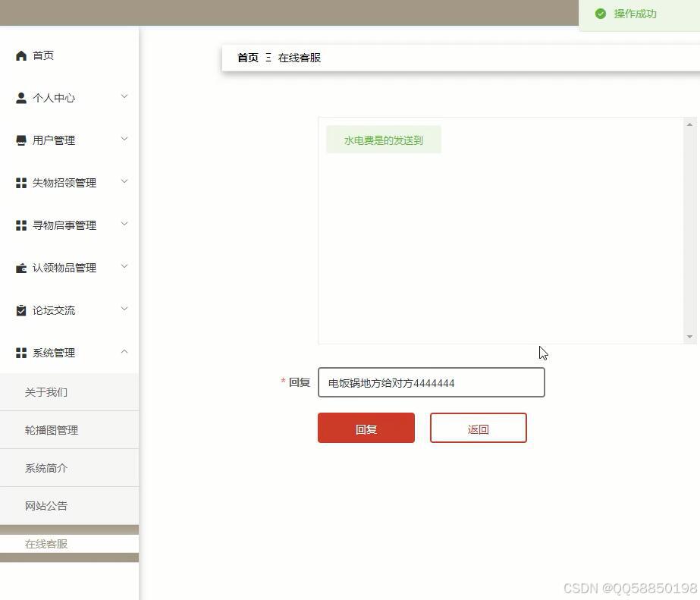700x600 pixels.
Task: Click the up arrow at chat scrollbar top
Action: click(x=690, y=124)
